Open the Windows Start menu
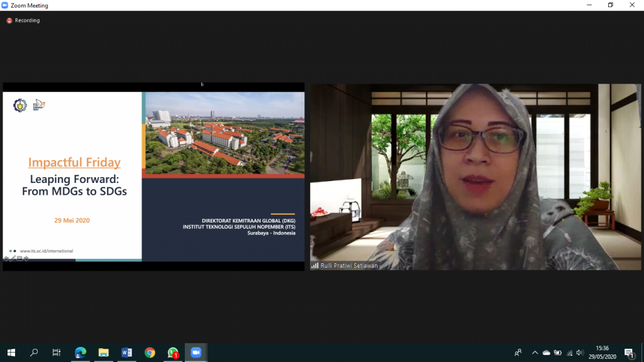Screen dimensions: 644x362 (x=11, y=353)
